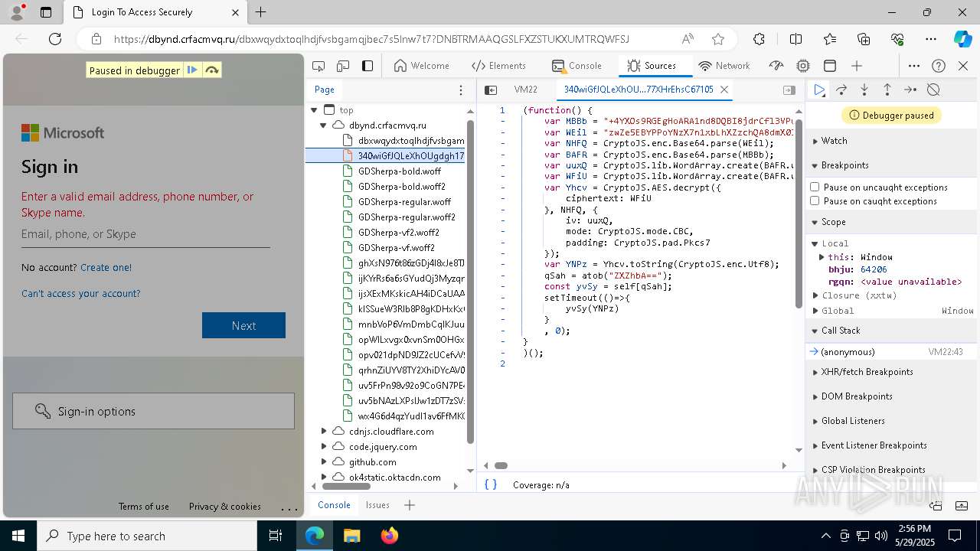The width and height of the screenshot is (980, 551).
Task: Select GDSherpa-bold.woff file in tree
Action: (x=400, y=171)
